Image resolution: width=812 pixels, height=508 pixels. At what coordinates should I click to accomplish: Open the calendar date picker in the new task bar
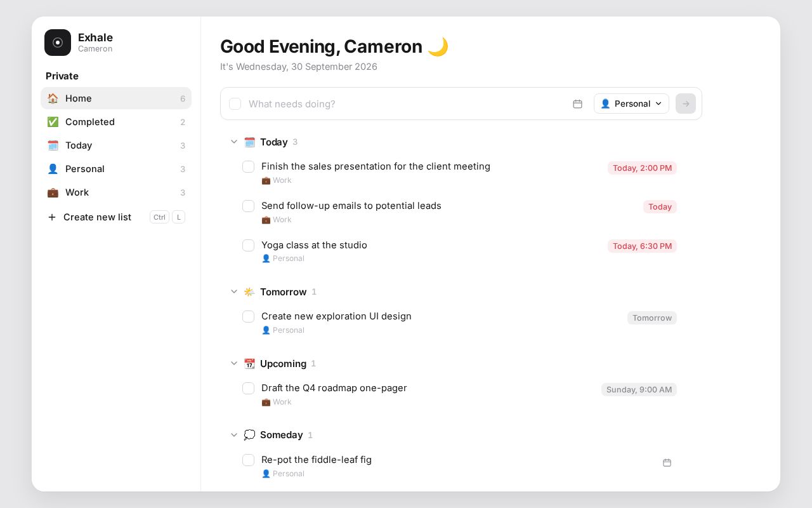[577, 104]
